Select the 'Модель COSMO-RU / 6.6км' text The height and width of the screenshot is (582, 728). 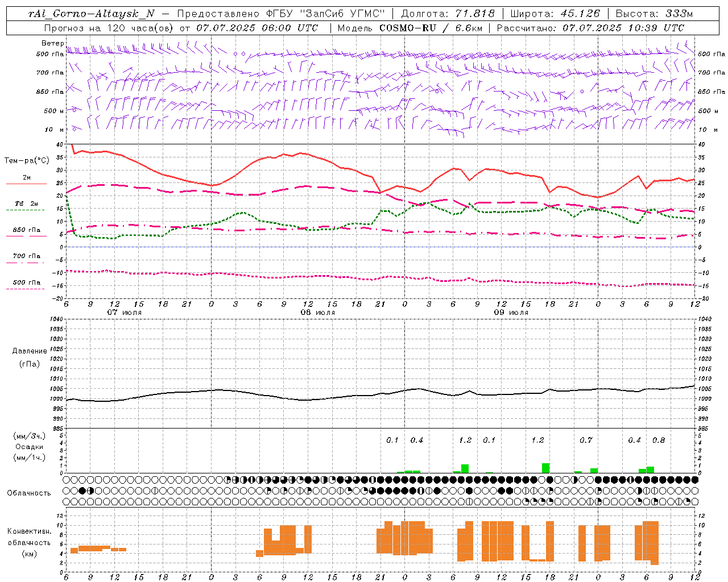pyautogui.click(x=410, y=28)
